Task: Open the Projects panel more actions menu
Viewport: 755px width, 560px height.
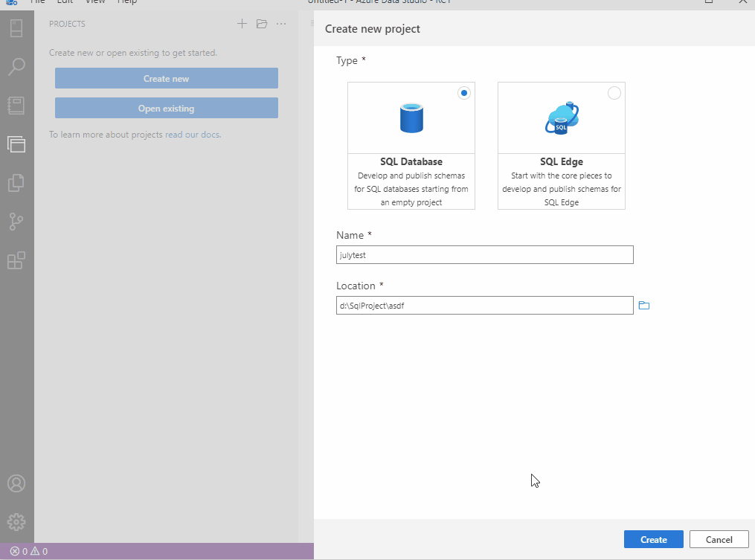Action: pos(281,24)
